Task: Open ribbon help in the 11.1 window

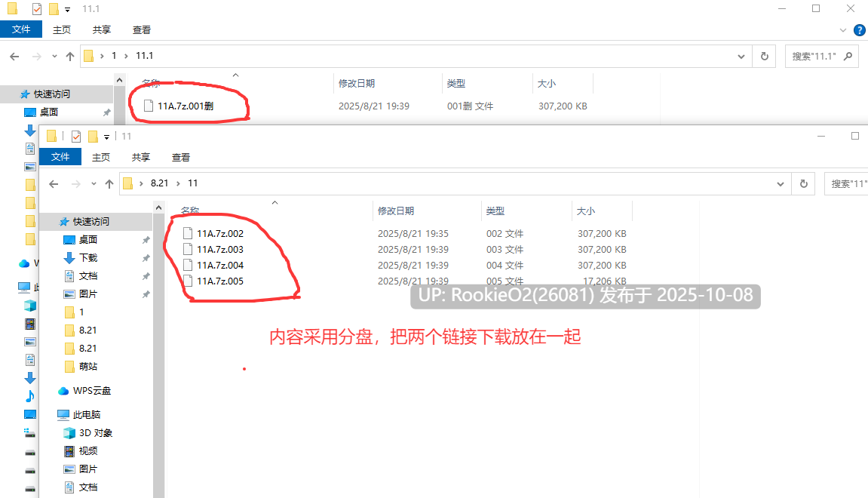Action: click(x=860, y=30)
